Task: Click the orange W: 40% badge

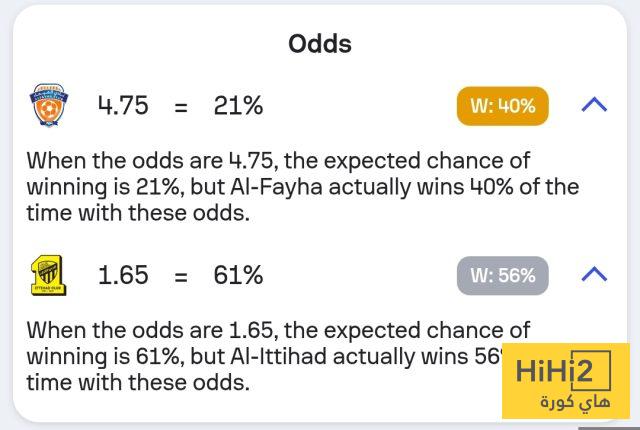Action: pyautogui.click(x=503, y=105)
